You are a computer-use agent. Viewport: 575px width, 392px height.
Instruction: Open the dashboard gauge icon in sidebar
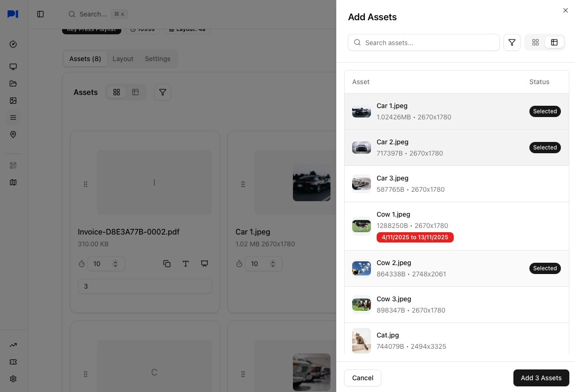tap(13, 44)
